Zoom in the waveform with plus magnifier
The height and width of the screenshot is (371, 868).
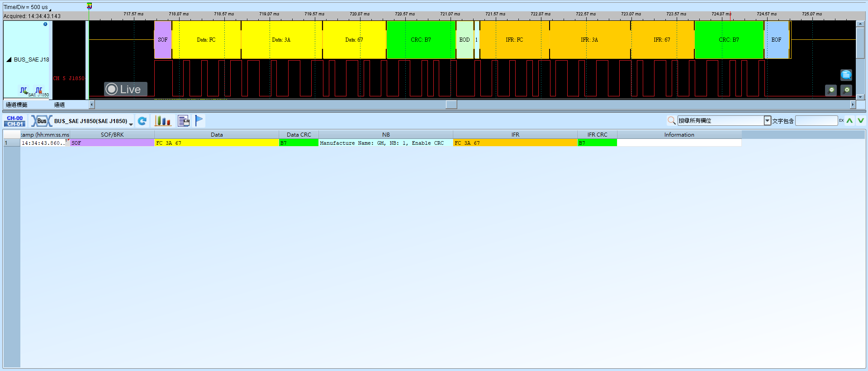[x=846, y=90]
